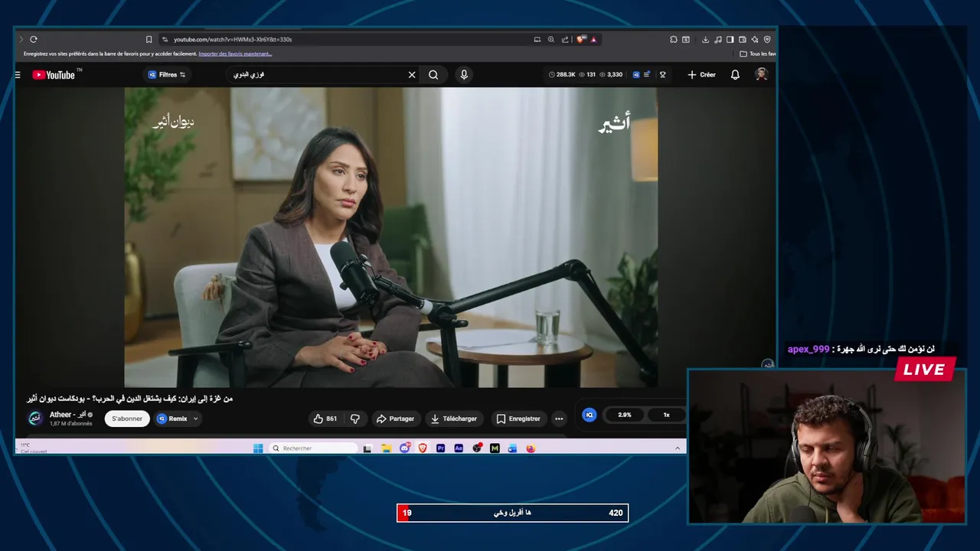The width and height of the screenshot is (980, 551).
Task: Open the weather widget on the taskbar
Action: [34, 448]
